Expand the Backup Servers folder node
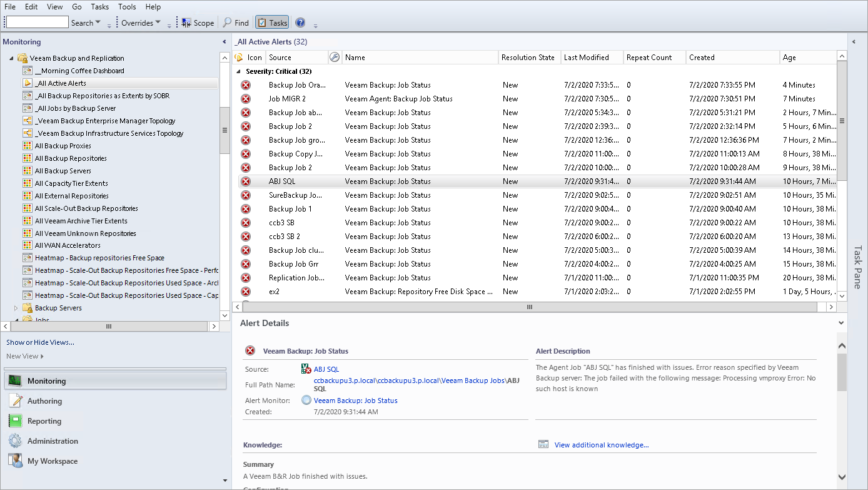Image resolution: width=868 pixels, height=490 pixels. 16,308
